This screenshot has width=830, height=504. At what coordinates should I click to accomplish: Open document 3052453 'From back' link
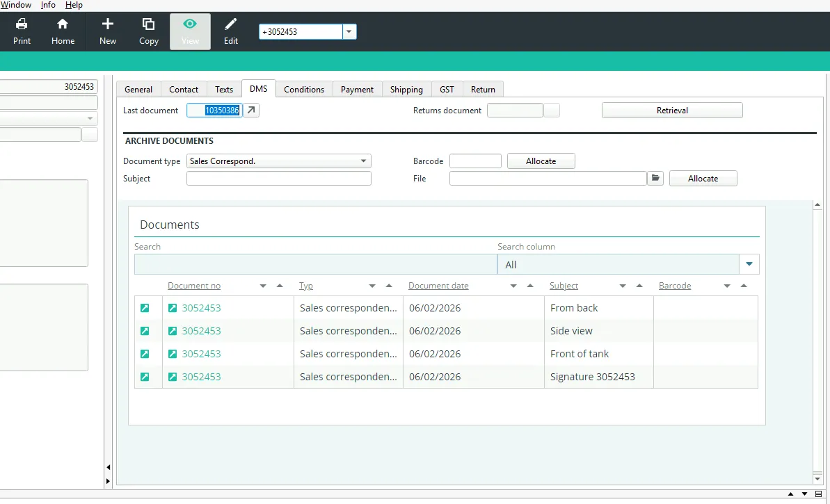pyautogui.click(x=201, y=308)
